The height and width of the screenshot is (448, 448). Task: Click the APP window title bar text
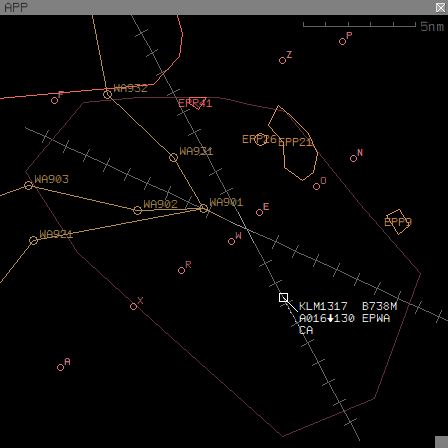[x=16, y=7]
